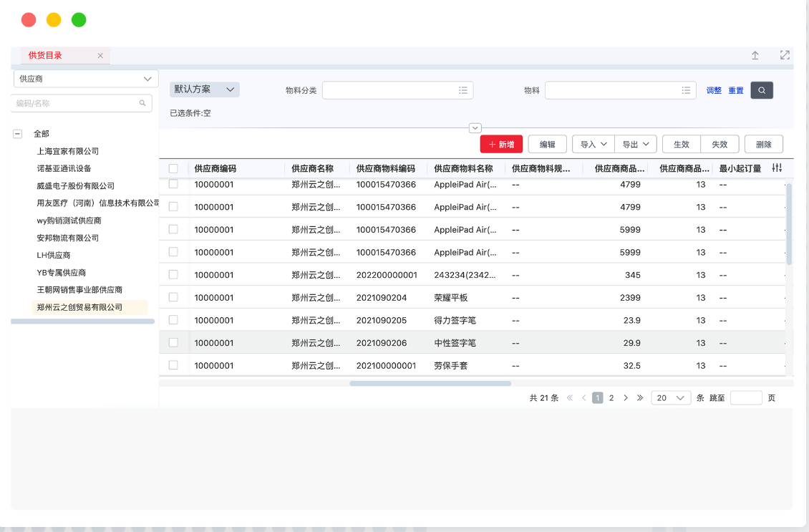Click the 物料分类 input field

[397, 90]
